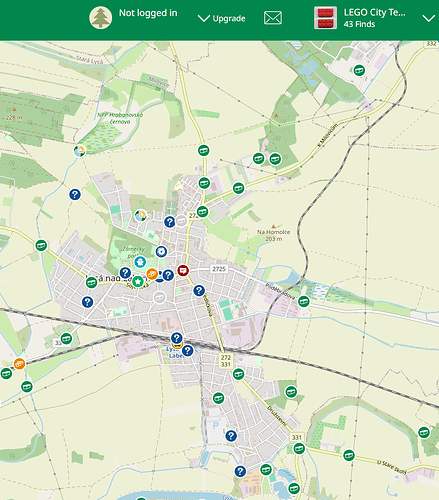
Task: Select mystery cache above the yellow smiley
Action: [x=177, y=338]
